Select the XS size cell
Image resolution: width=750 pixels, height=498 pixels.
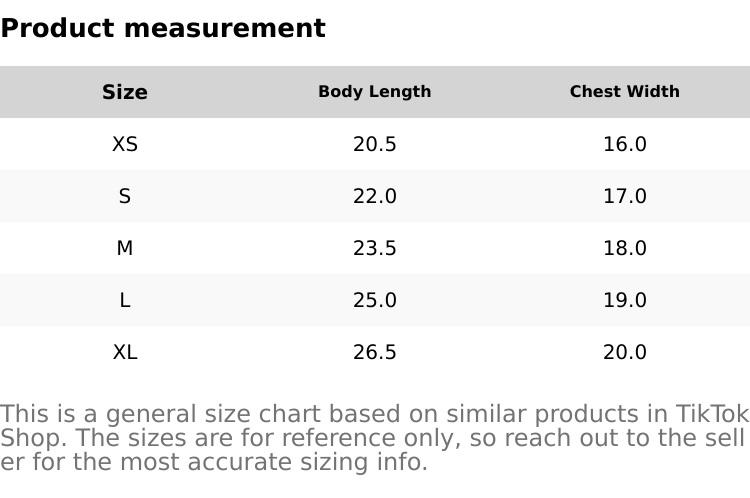(x=125, y=144)
